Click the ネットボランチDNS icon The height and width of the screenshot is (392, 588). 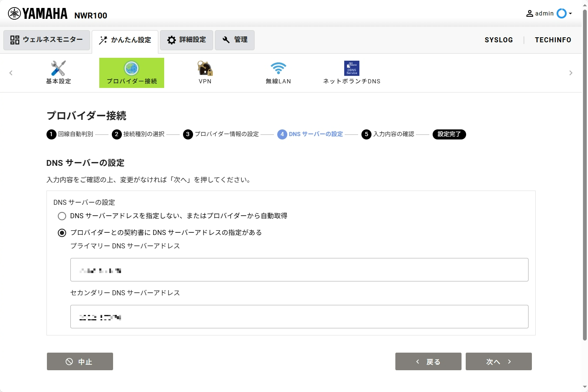tap(351, 68)
